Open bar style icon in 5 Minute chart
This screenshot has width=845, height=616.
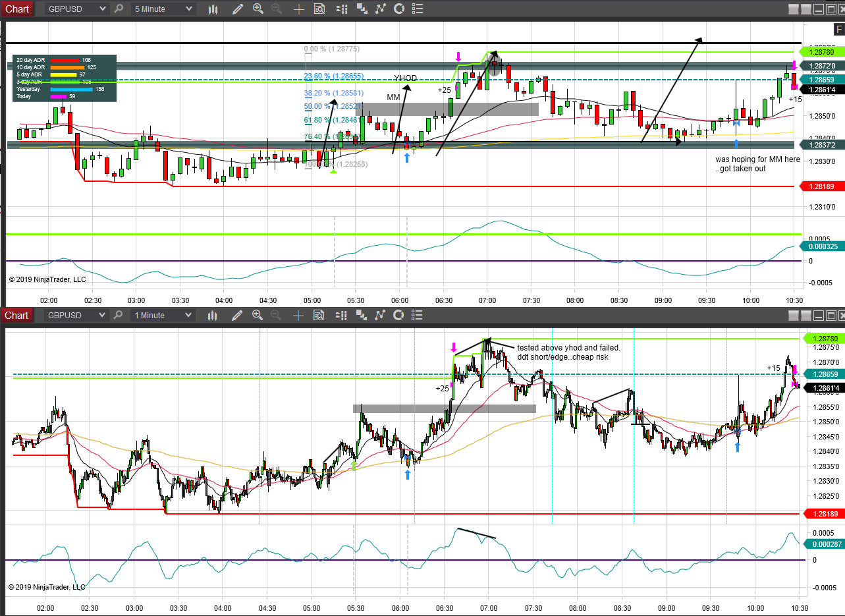coord(213,9)
